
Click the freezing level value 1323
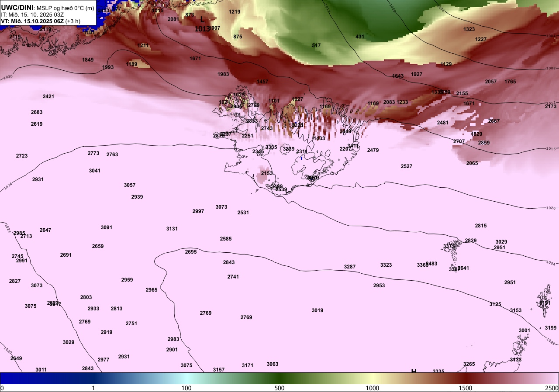469,29
